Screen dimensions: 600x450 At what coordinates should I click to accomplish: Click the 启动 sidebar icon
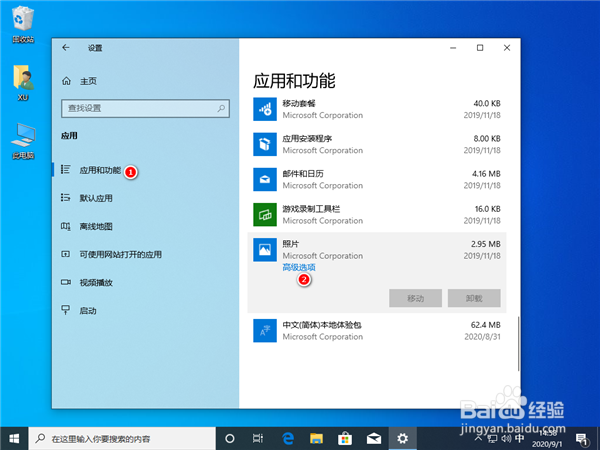(65, 310)
